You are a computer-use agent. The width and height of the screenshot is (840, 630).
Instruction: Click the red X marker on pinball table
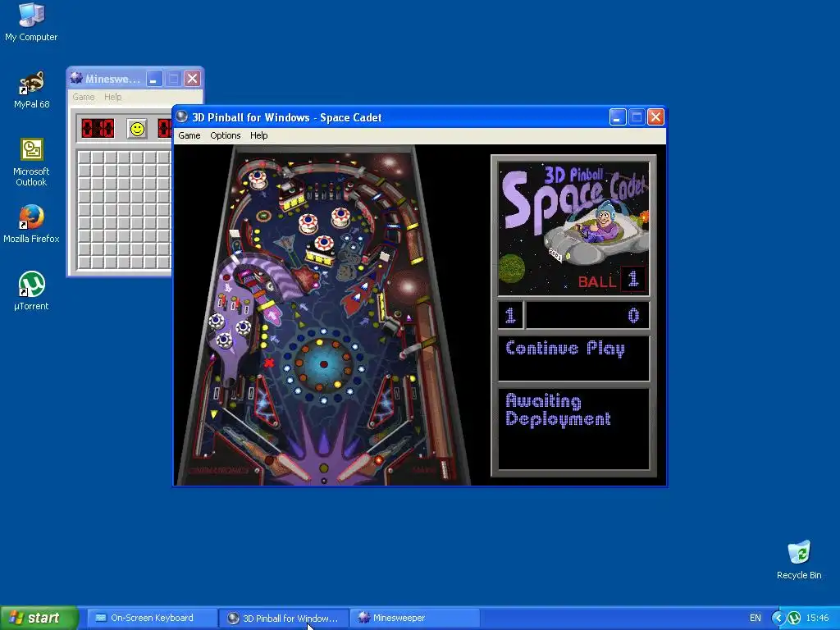268,363
